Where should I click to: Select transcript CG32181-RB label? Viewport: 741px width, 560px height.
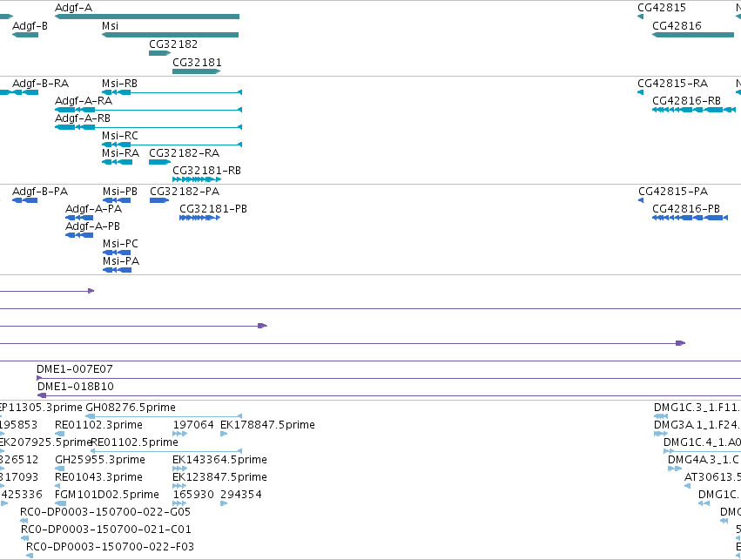click(x=206, y=171)
